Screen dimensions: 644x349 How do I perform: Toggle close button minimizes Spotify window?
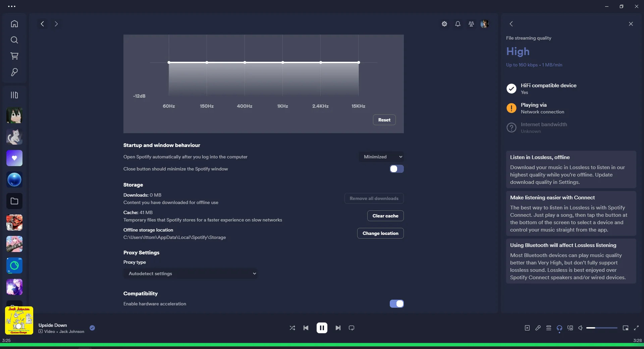click(x=396, y=169)
